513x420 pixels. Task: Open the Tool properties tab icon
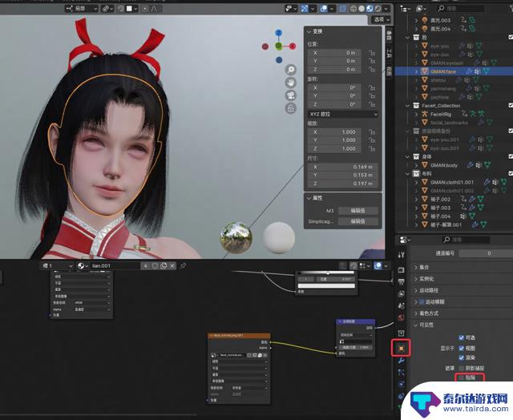coord(401,255)
